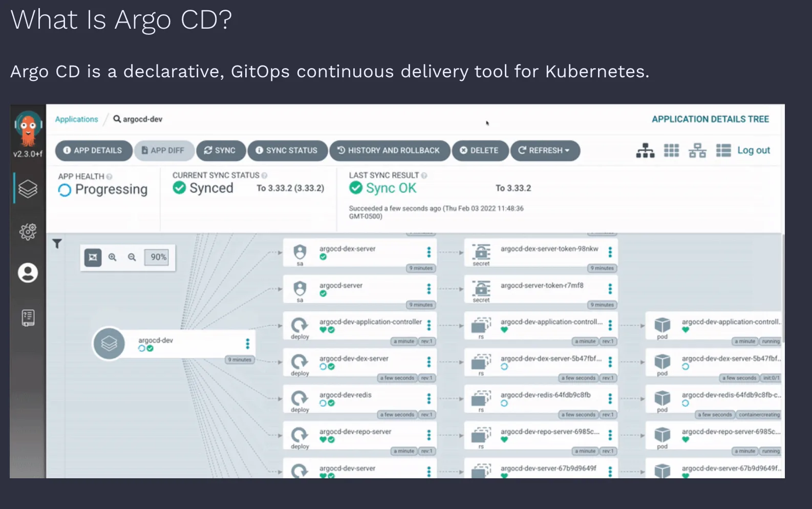Switch to list view icon
The width and height of the screenshot is (812, 509).
point(723,151)
